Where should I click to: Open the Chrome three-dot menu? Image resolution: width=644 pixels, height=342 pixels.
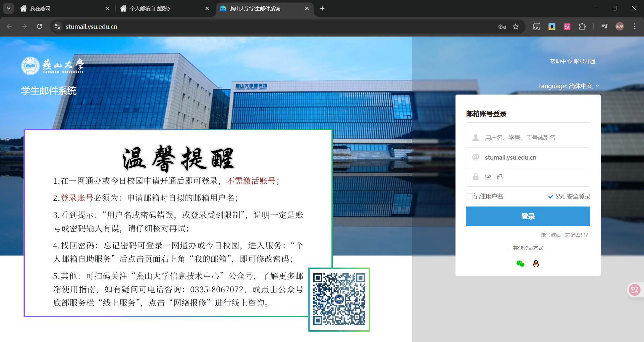pos(635,26)
